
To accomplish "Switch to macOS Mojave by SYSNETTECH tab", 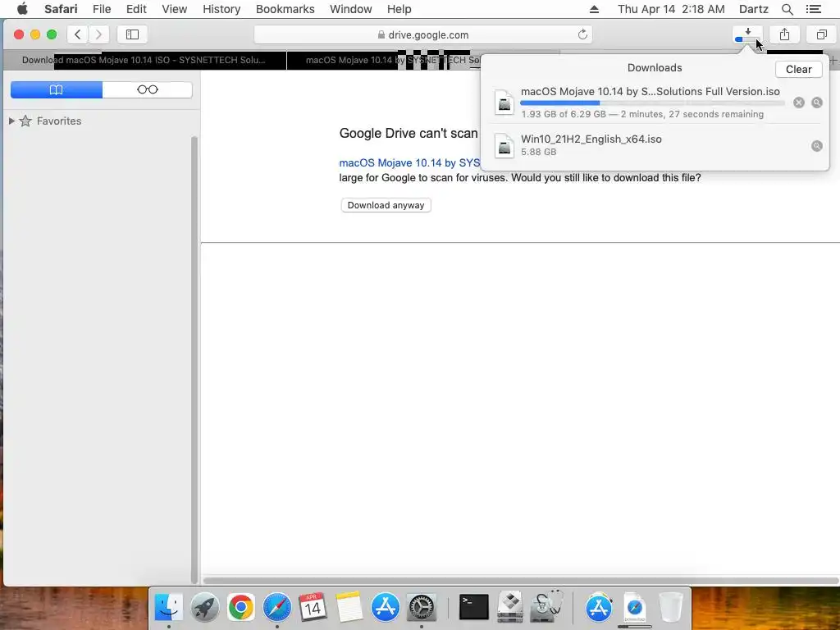I will coord(384,60).
